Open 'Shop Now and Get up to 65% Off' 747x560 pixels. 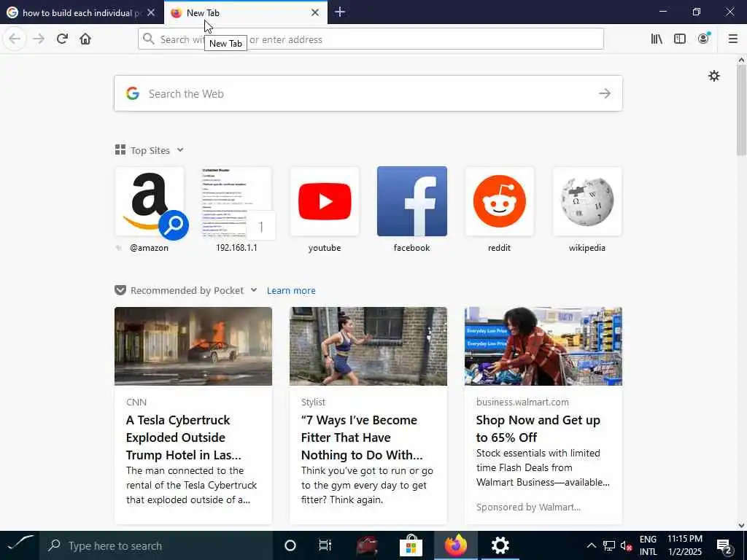pyautogui.click(x=538, y=429)
